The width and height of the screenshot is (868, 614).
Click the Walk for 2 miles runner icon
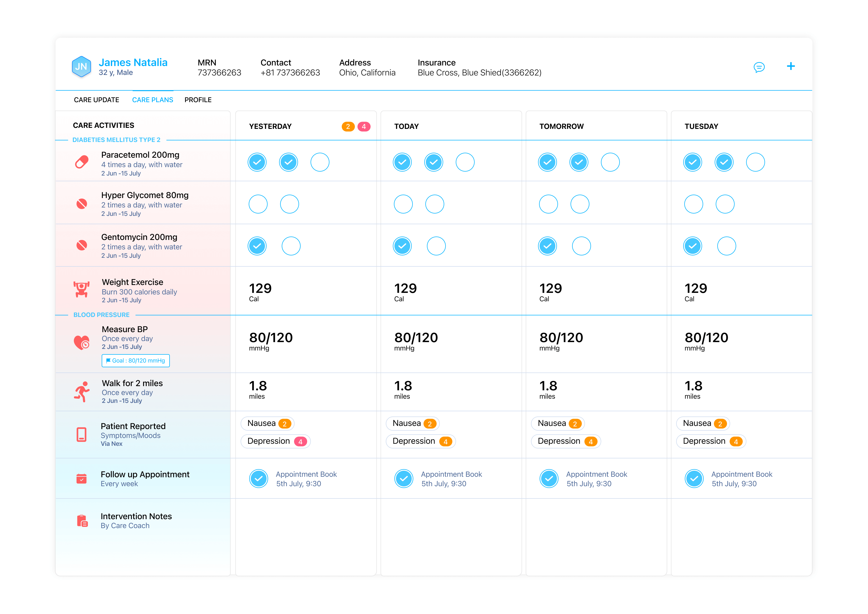(82, 392)
